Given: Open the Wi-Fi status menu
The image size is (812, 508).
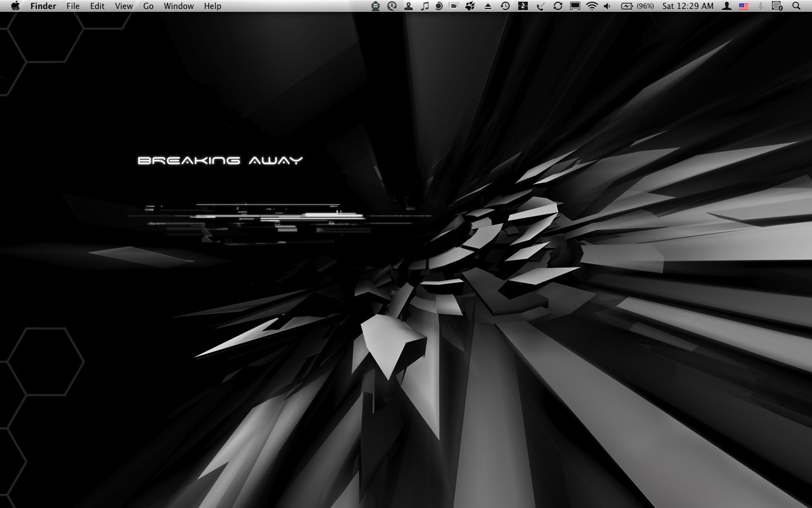Looking at the screenshot, I should click(592, 6).
